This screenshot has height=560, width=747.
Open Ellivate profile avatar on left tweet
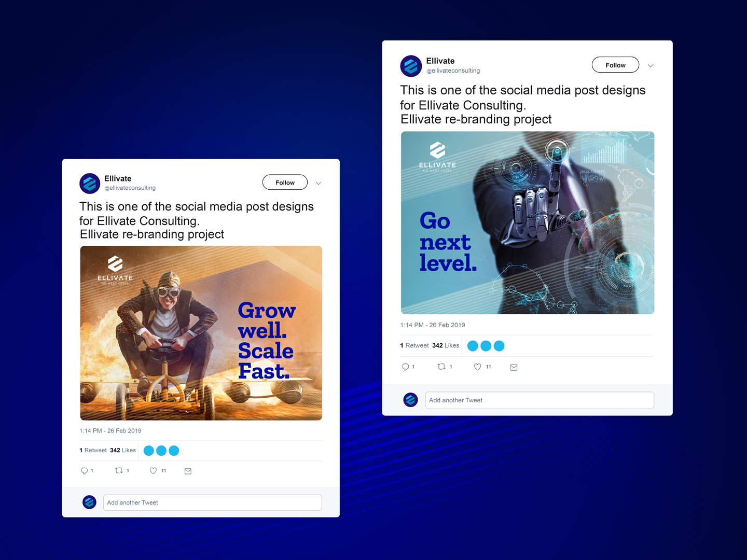pos(90,184)
